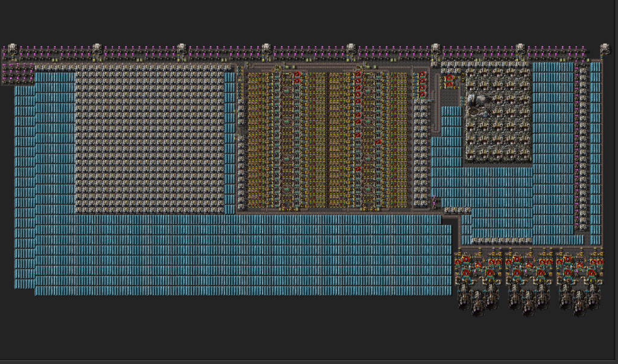Click the middle (fifth) thruster engine
Screen dimensions: 618x364
tap(529, 303)
